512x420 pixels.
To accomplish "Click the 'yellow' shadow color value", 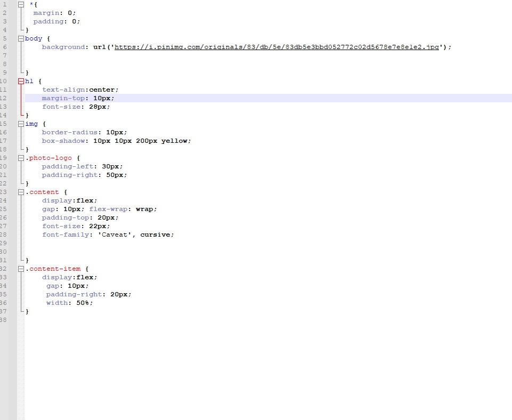I will (174, 141).
